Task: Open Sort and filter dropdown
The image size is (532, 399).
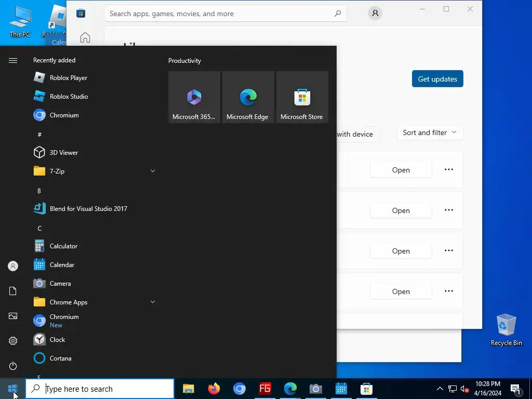Action: pos(430,132)
